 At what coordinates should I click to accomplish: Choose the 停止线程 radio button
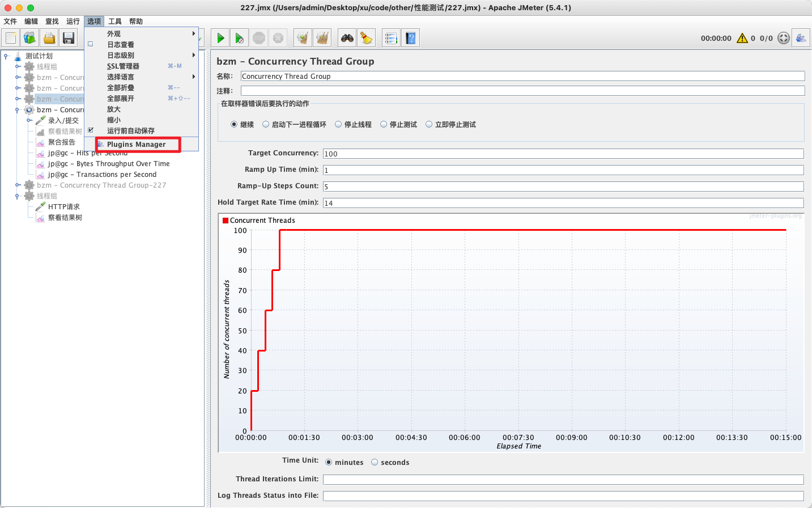point(338,125)
